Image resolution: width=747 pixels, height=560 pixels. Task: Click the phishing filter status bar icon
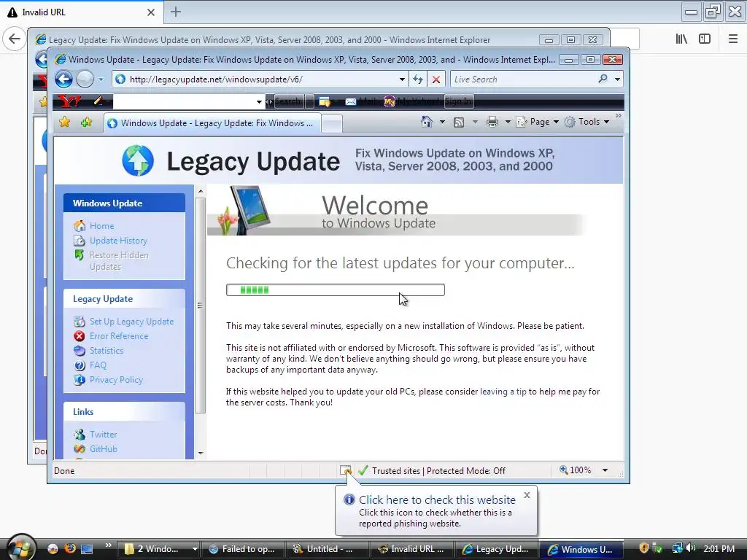[345, 470]
